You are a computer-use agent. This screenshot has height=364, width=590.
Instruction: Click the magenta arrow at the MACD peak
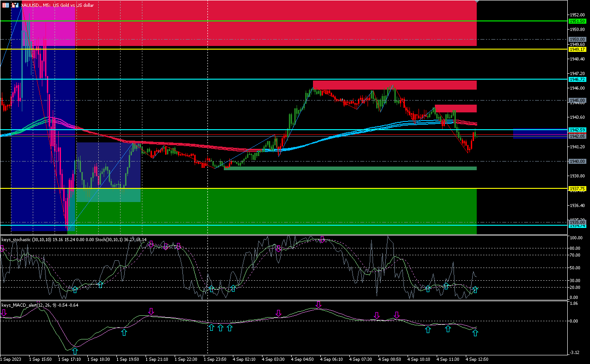tap(318, 304)
